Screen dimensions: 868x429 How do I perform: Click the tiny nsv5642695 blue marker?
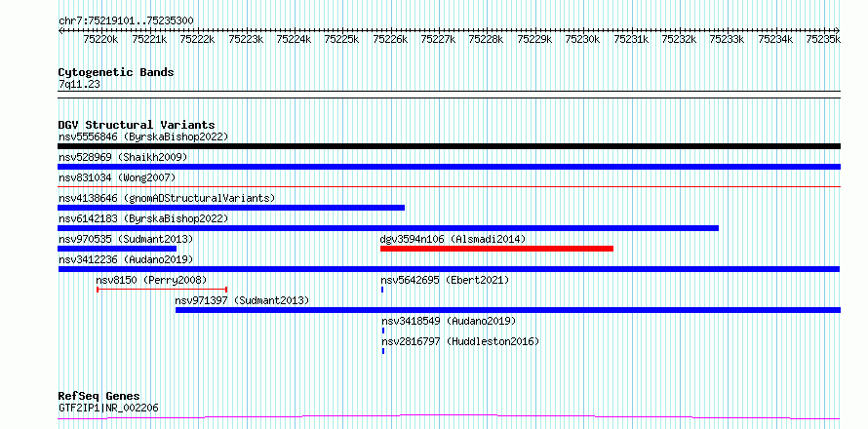tap(382, 290)
